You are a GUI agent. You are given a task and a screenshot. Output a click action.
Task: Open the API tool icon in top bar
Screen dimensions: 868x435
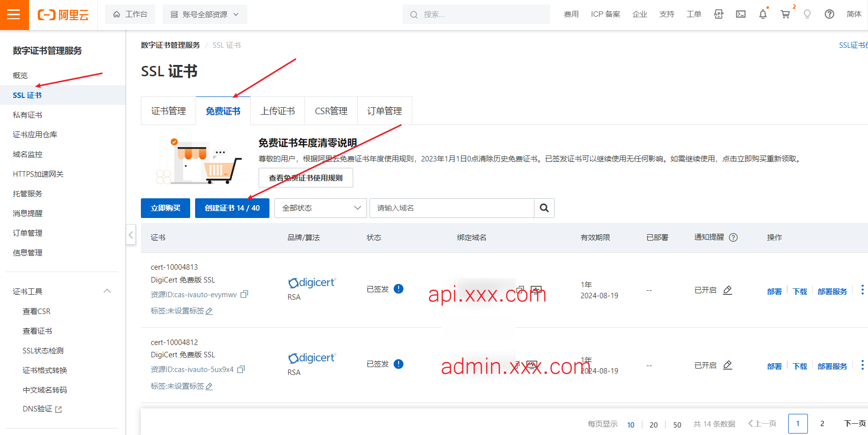pyautogui.click(x=719, y=14)
